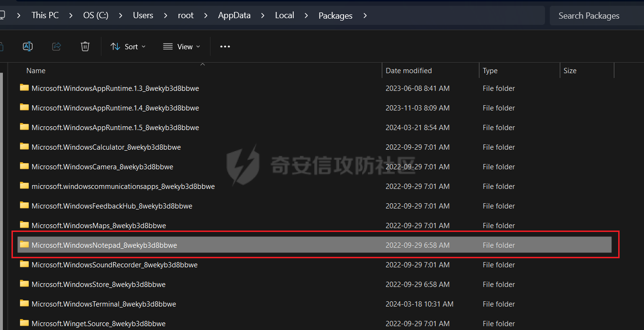
Task: Click the Rename toolbar icon
Action: [28, 46]
